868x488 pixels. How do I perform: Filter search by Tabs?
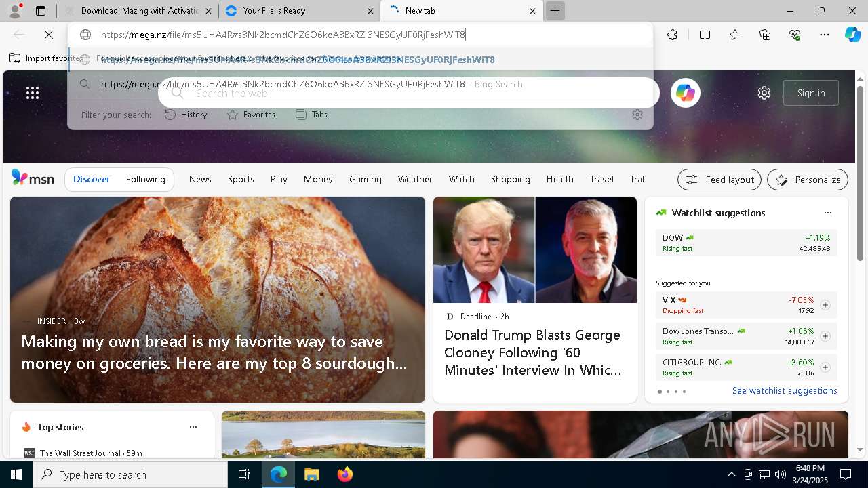click(x=311, y=115)
